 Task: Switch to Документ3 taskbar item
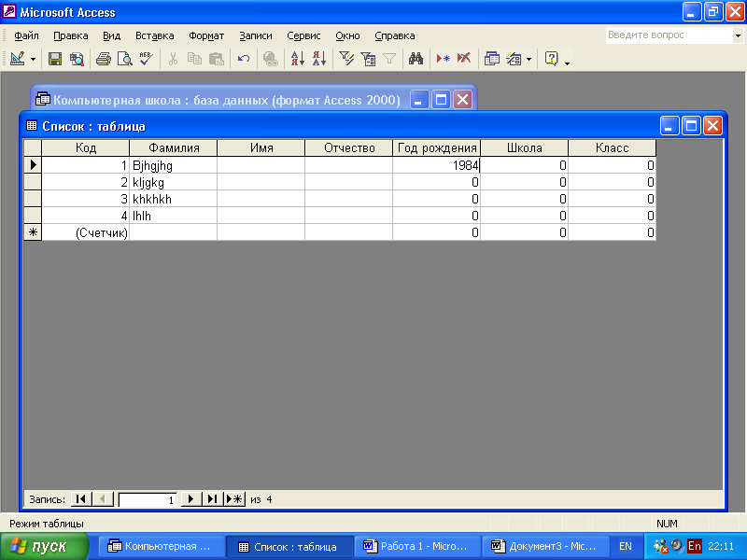pos(545,546)
